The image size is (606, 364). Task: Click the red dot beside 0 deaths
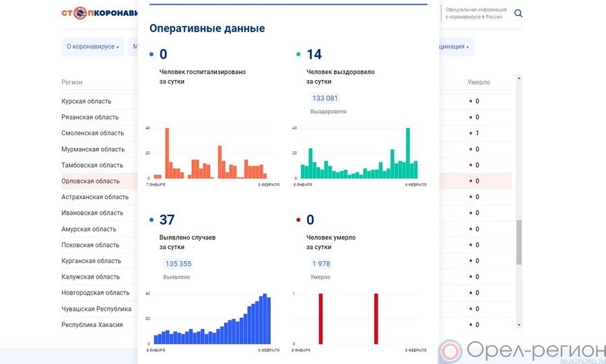[x=298, y=220]
